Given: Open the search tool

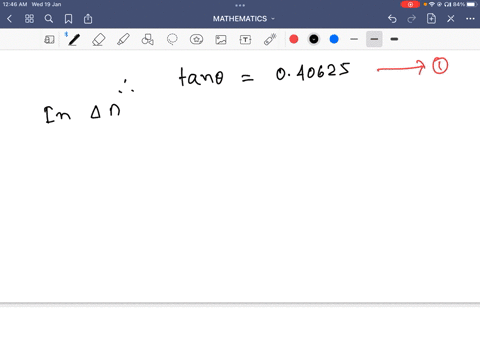Looking at the screenshot, I should 49,19.
